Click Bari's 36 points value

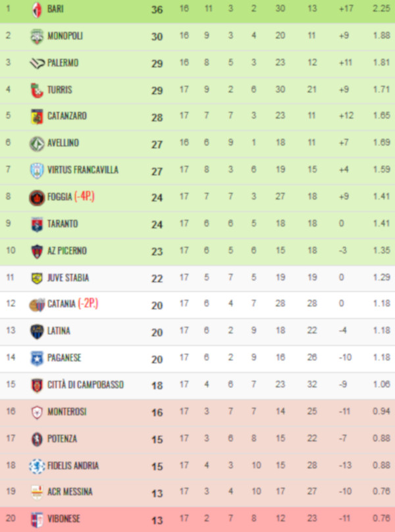point(157,9)
